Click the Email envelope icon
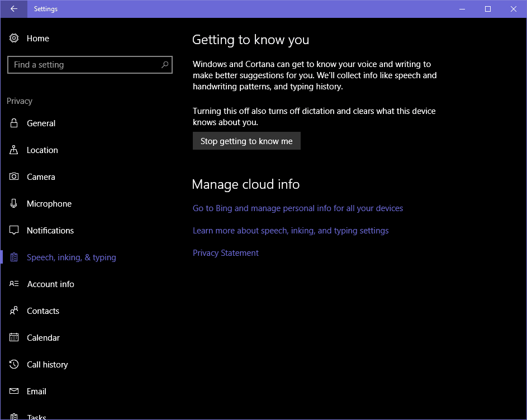This screenshot has height=420, width=527. click(13, 391)
